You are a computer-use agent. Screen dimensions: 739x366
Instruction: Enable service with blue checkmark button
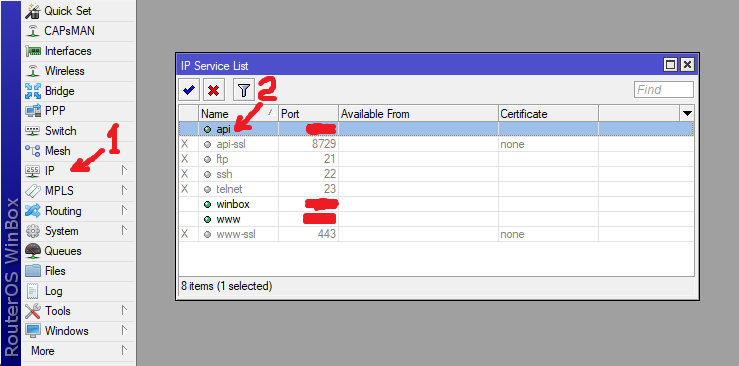(x=189, y=90)
